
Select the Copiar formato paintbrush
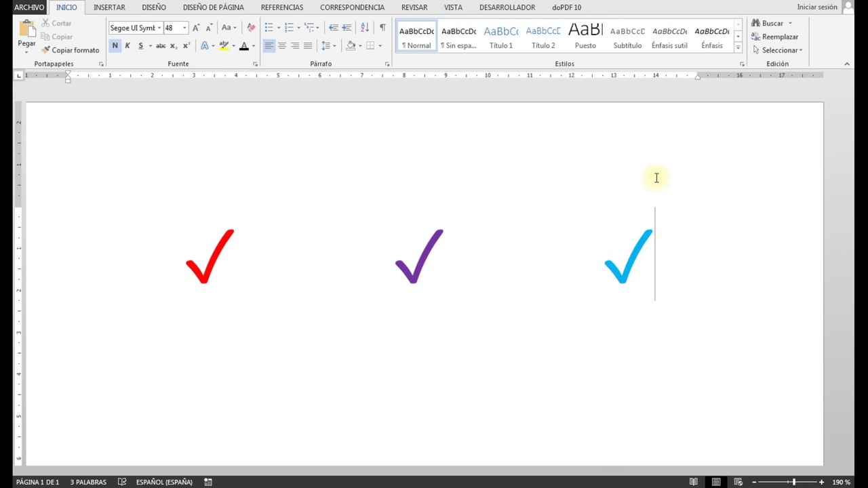point(70,50)
